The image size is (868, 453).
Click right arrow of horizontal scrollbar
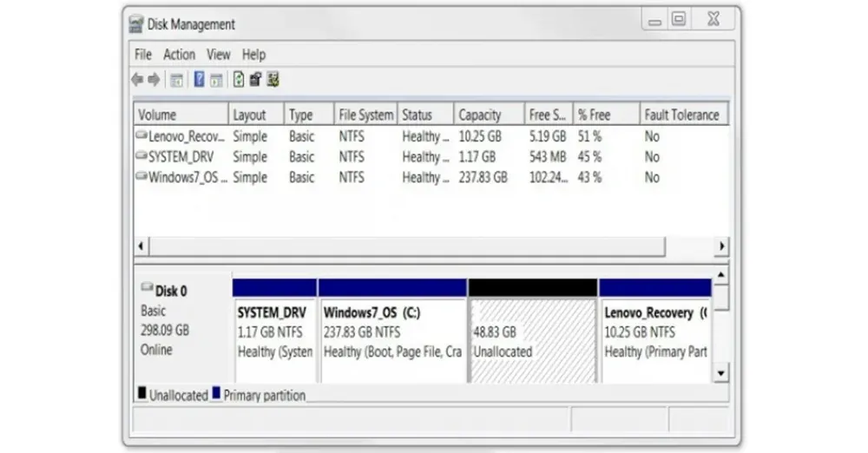721,246
